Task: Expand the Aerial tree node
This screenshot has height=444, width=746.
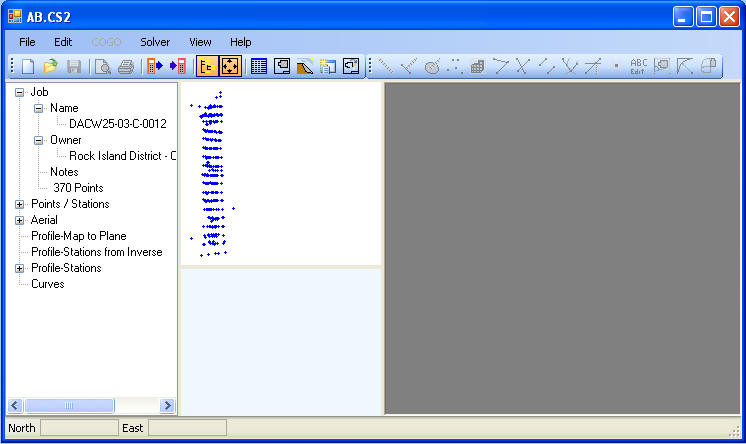Action: click(x=19, y=220)
